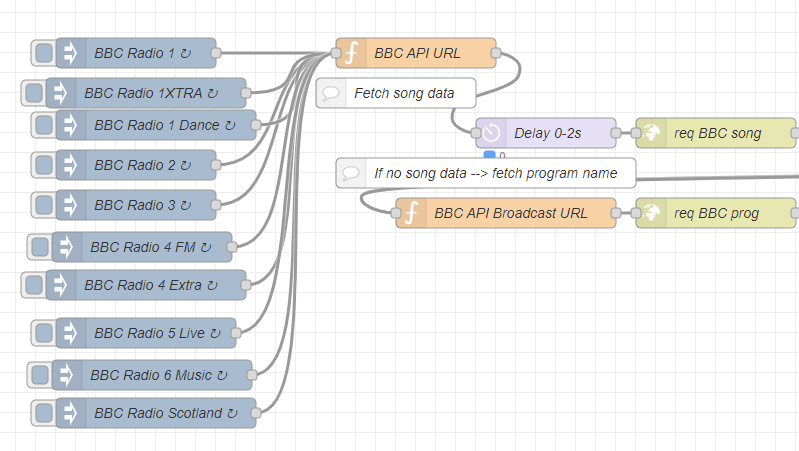
Task: Select the BBC Radio 6 Music node label
Action: point(158,375)
